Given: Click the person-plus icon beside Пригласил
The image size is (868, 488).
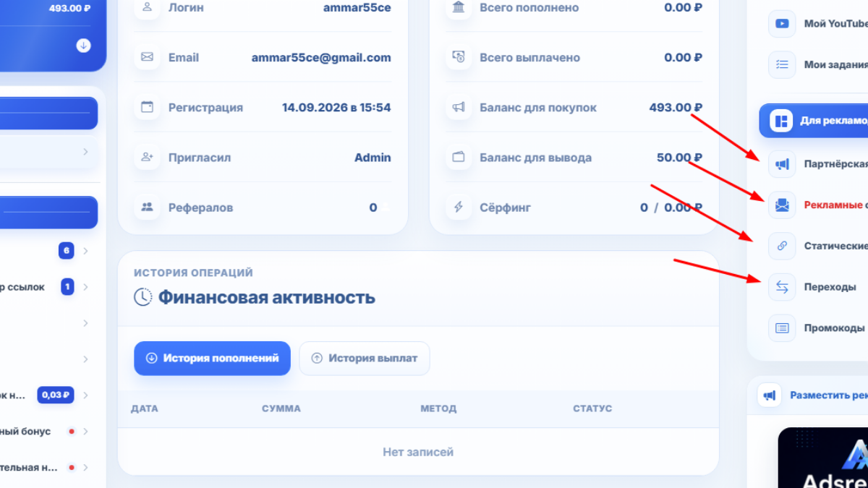Looking at the screenshot, I should (148, 157).
